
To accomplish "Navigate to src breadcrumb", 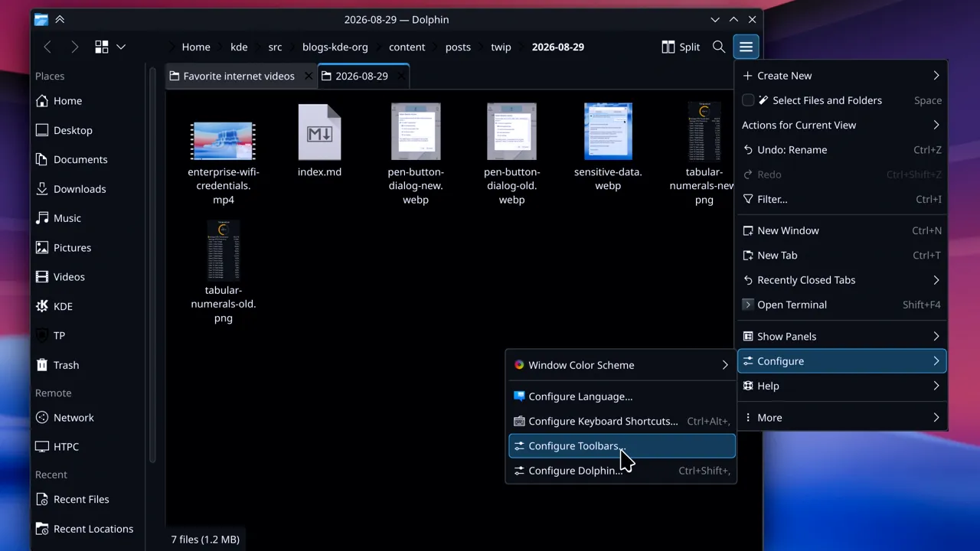I will 275,47.
